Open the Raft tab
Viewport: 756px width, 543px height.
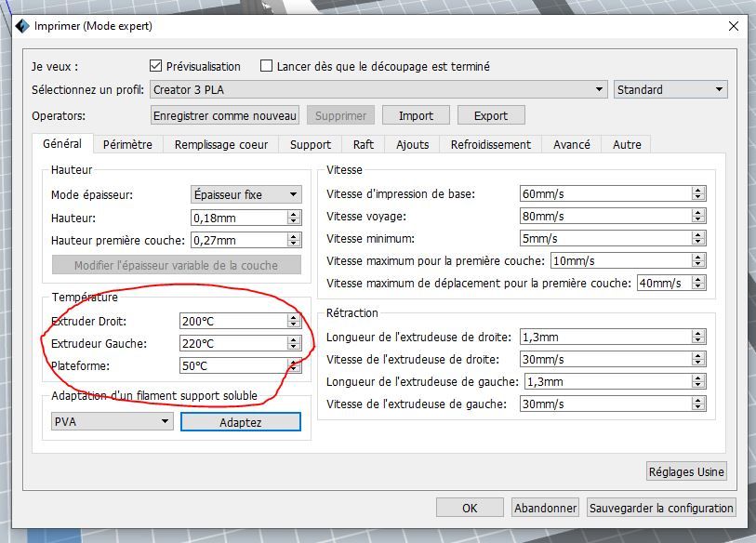point(363,145)
